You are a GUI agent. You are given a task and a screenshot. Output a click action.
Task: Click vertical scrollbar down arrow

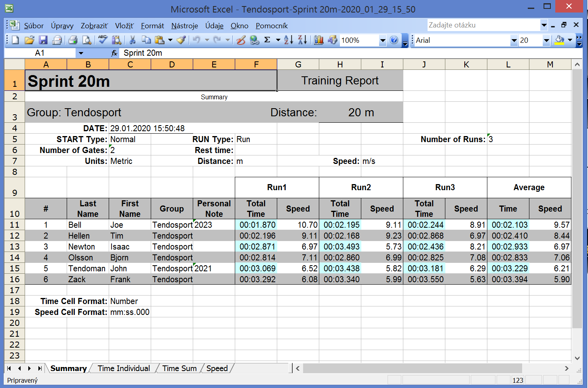[x=577, y=358]
